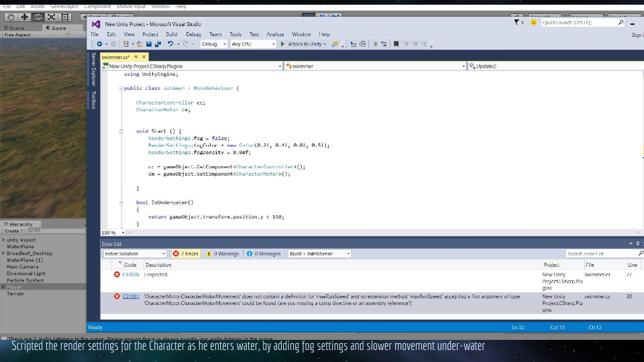Select Main Camera in the Hierarchy
Screen dimensions: 644x362
point(23,267)
